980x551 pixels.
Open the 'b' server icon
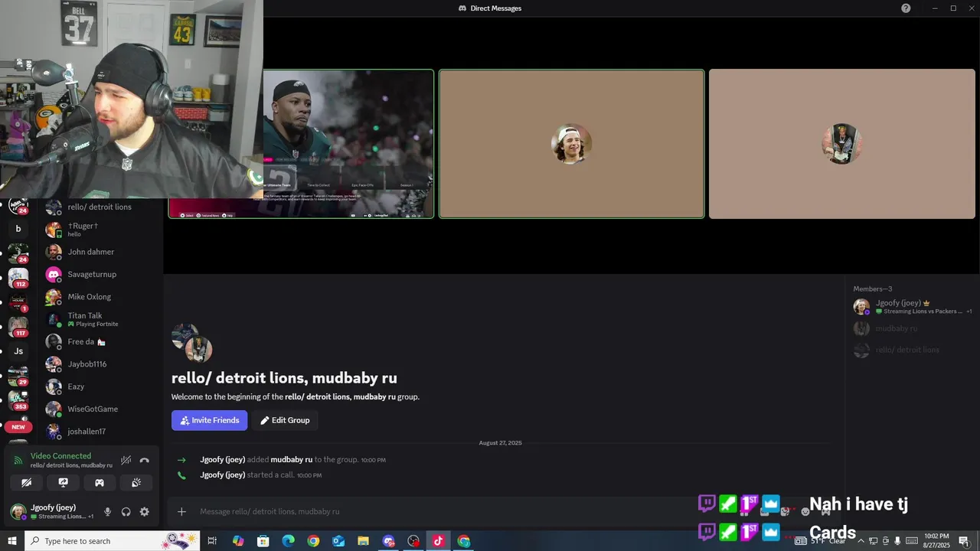pyautogui.click(x=18, y=228)
